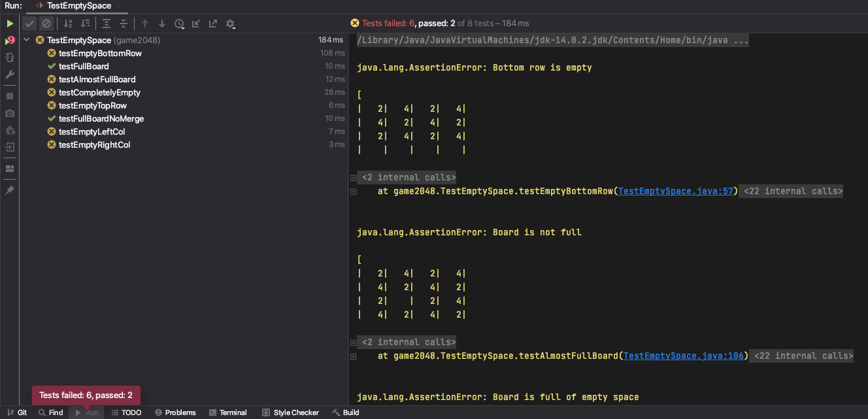
Task: Toggle auto-test with the cycle icon
Action: [x=9, y=58]
